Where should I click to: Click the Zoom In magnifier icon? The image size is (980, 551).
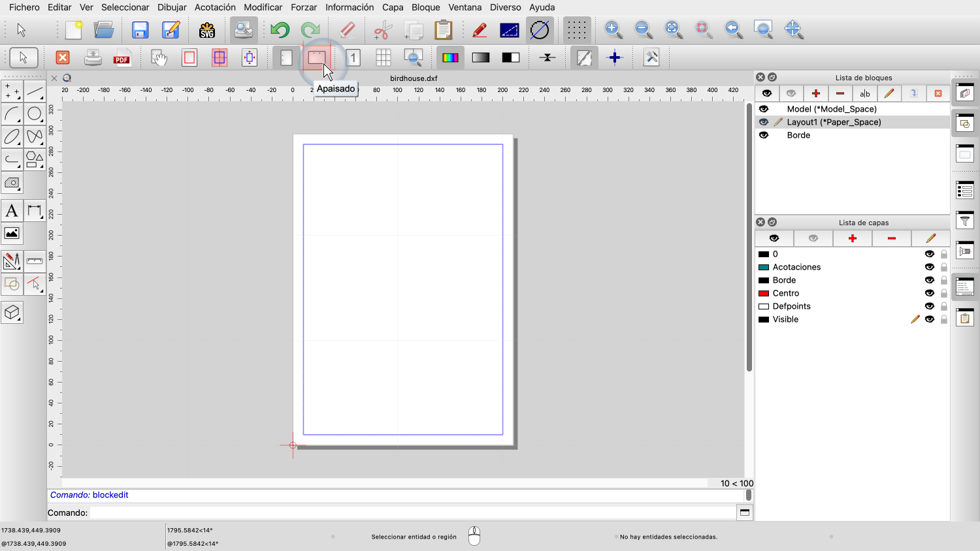pos(613,29)
